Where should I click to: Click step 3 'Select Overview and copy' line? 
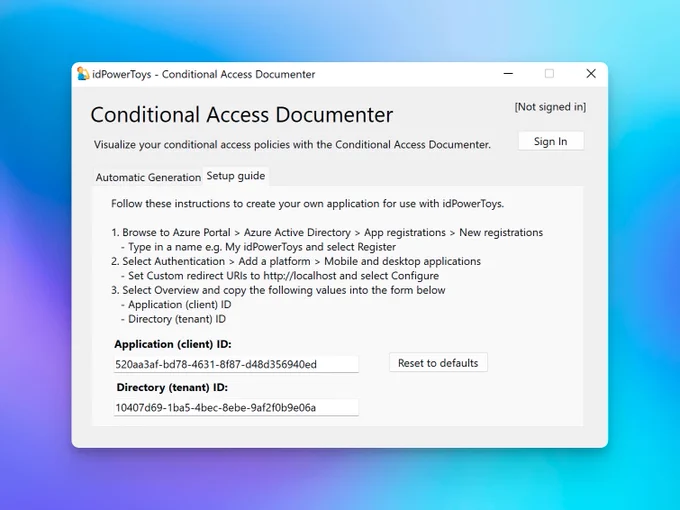[278, 290]
